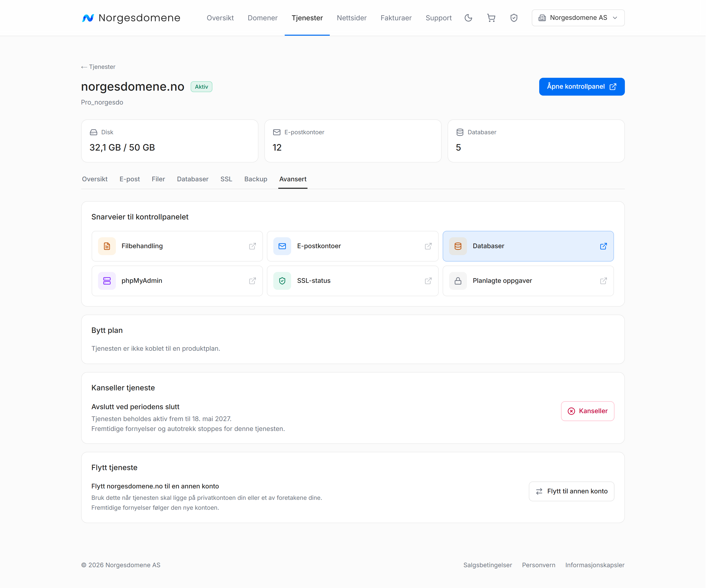713x588 pixels.
Task: Click the blue envelope icon on E-postkontoer shortcut
Action: click(282, 246)
